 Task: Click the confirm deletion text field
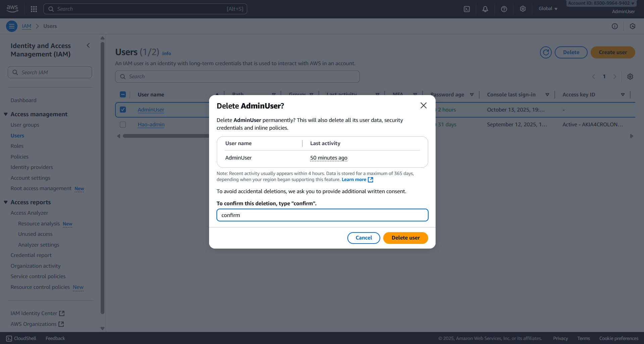[x=322, y=215]
